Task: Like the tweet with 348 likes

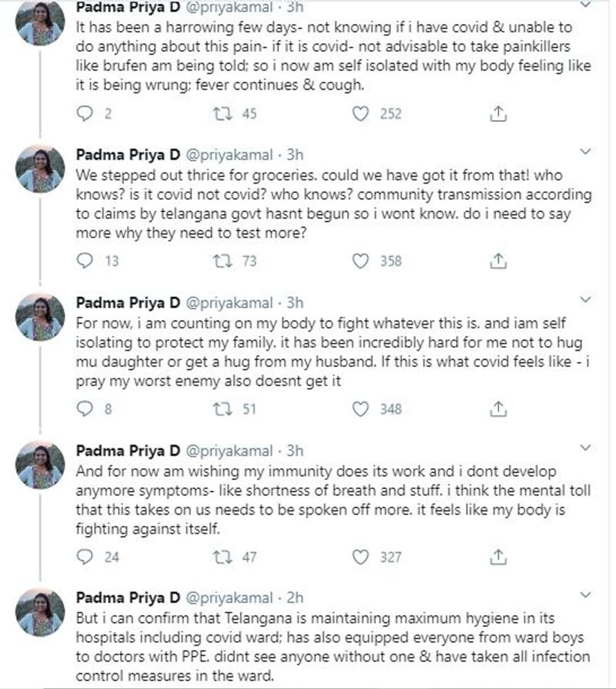Action: [x=360, y=409]
